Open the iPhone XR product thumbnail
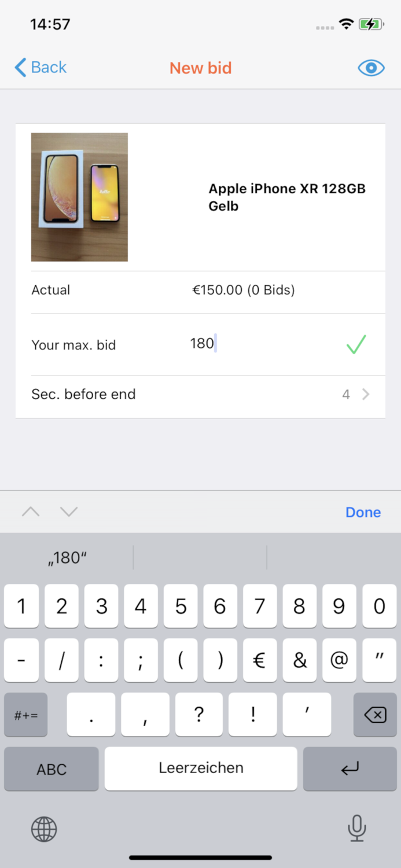Screen dimensions: 401x868 pos(79,196)
